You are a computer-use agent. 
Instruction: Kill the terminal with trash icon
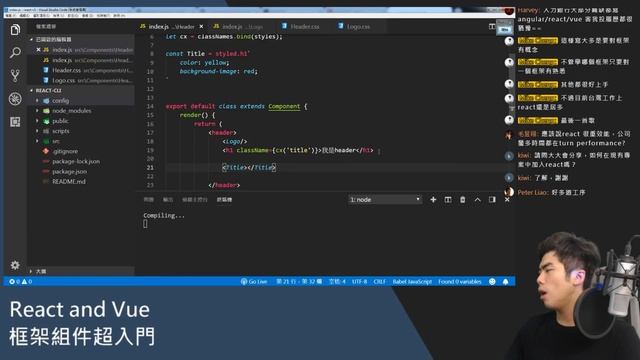(x=462, y=200)
